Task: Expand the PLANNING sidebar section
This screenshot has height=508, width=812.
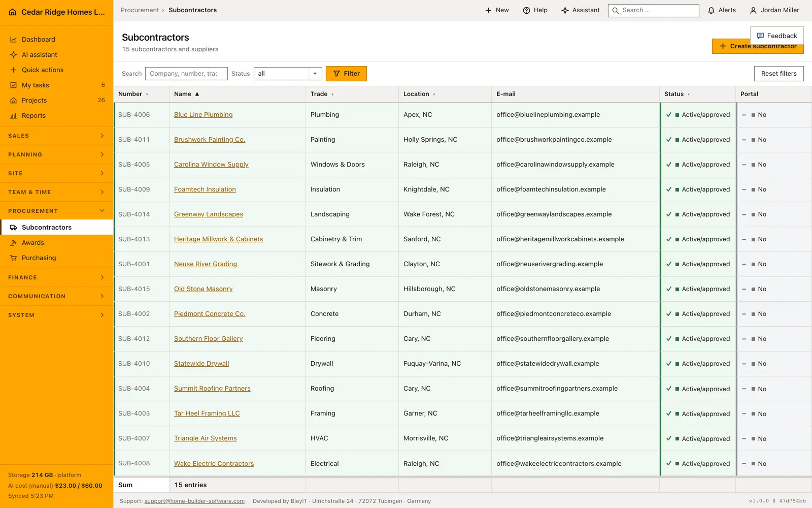Action: coord(56,154)
